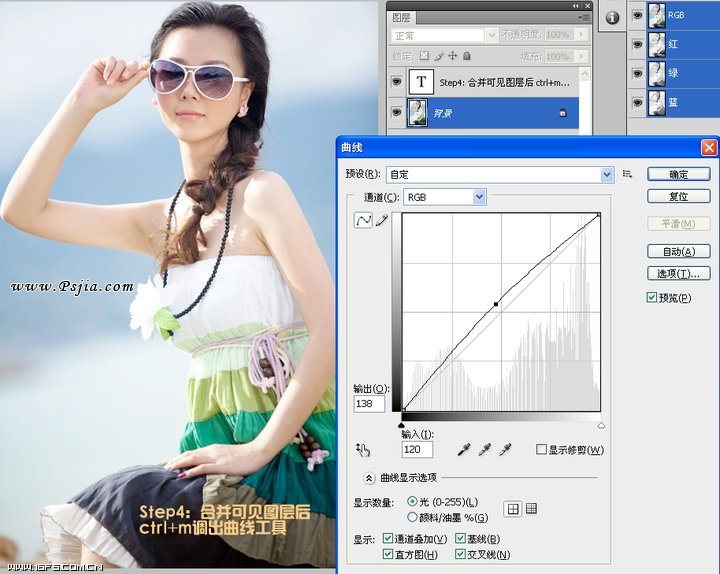Viewport: 720px width, 574px height.
Task: Toggle visibility of the 背景 layer
Action: click(396, 113)
